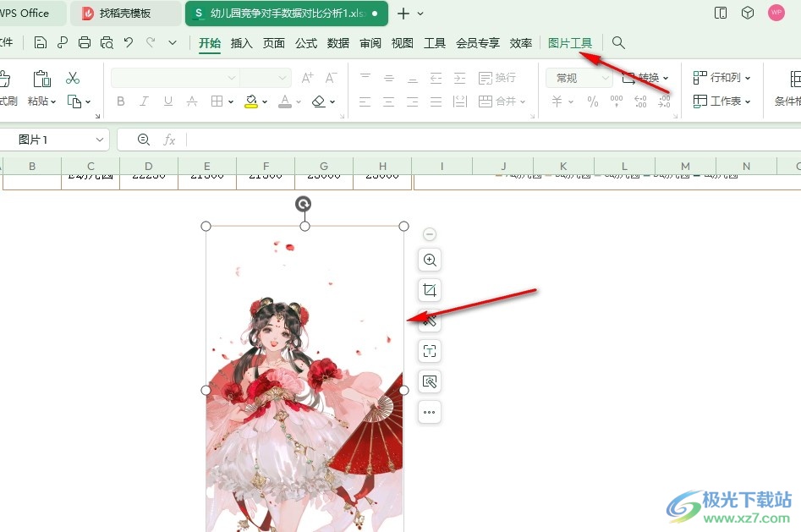
Task: Toggle Underline formatting
Action: click(x=168, y=101)
